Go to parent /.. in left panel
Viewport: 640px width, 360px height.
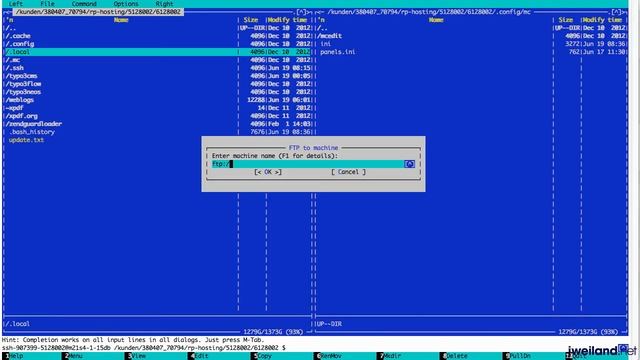point(158,28)
